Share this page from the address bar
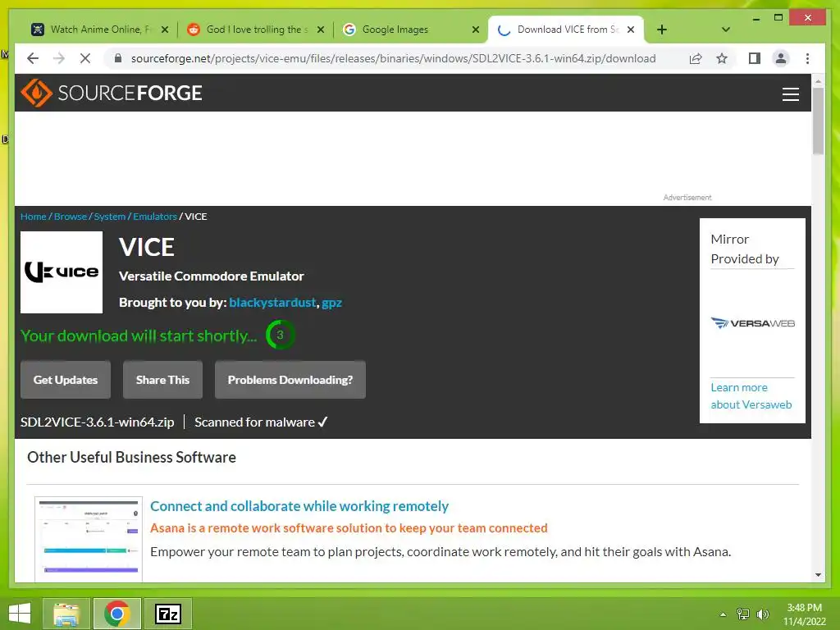This screenshot has width=840, height=630. (696, 58)
